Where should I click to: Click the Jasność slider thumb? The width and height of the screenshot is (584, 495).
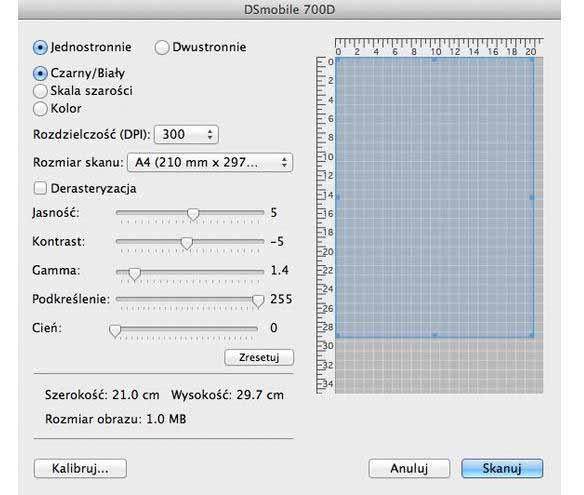tap(193, 214)
